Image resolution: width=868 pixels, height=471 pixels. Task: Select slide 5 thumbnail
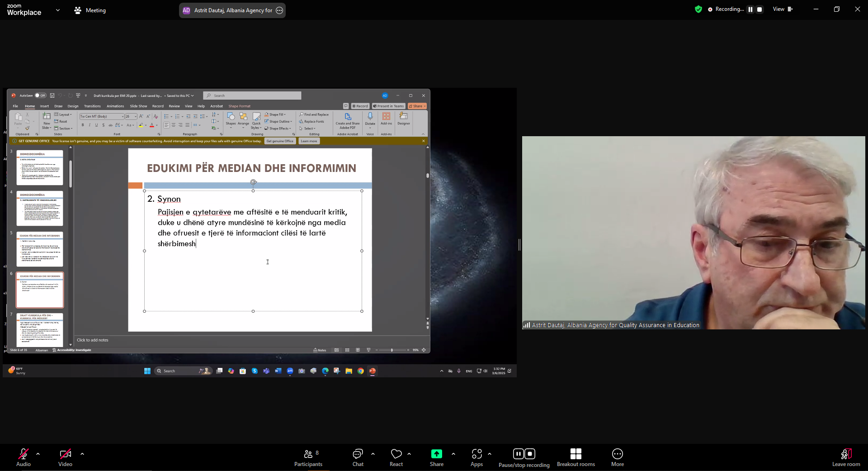[x=40, y=249]
